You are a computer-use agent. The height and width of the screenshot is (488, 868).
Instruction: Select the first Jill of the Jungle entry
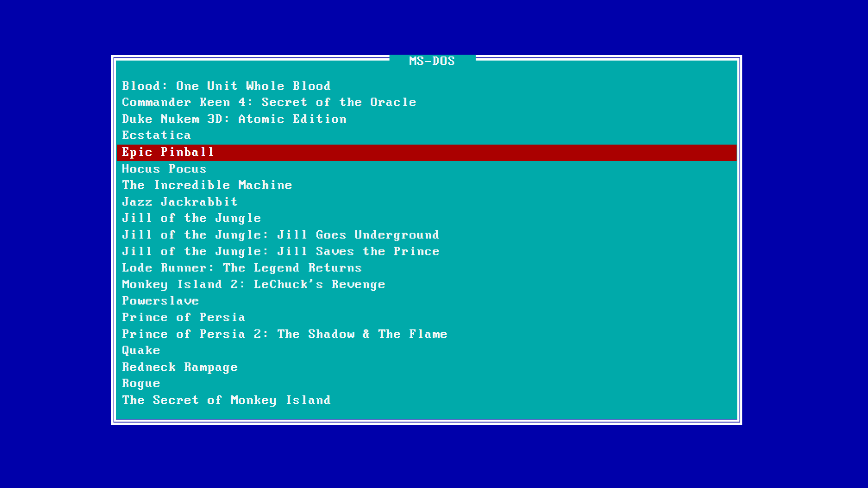click(191, 218)
